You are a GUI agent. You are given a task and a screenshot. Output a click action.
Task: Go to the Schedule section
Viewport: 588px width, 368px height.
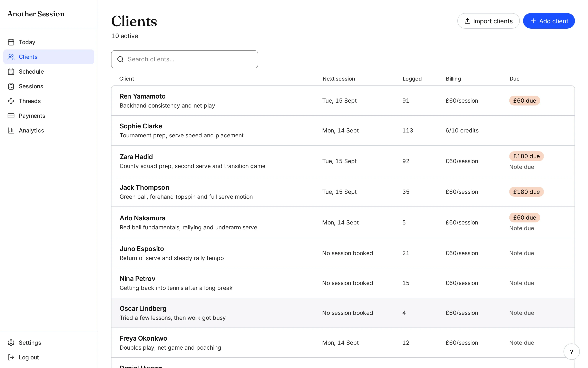(x=49, y=72)
